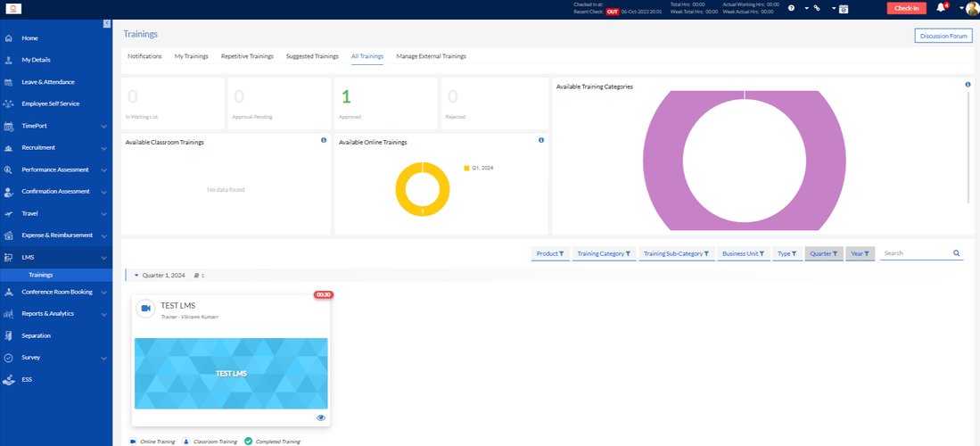Click the calendar icon in top bar
The width and height of the screenshot is (980, 446).
[x=844, y=8]
